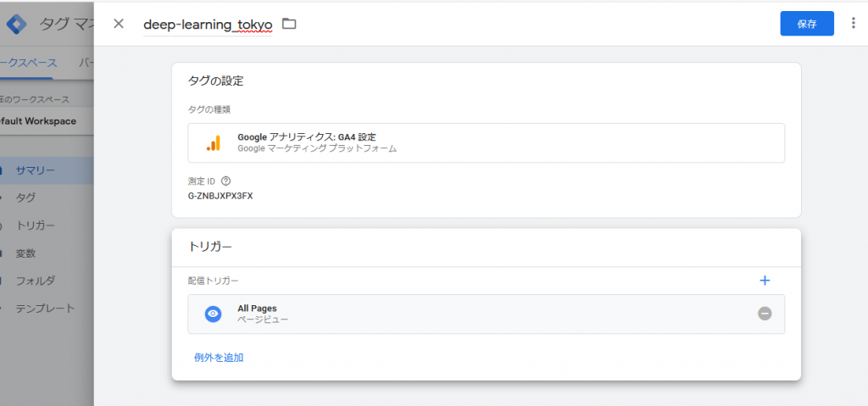Open the 変数 sidebar item
Image resolution: width=868 pixels, height=406 pixels.
click(x=25, y=253)
